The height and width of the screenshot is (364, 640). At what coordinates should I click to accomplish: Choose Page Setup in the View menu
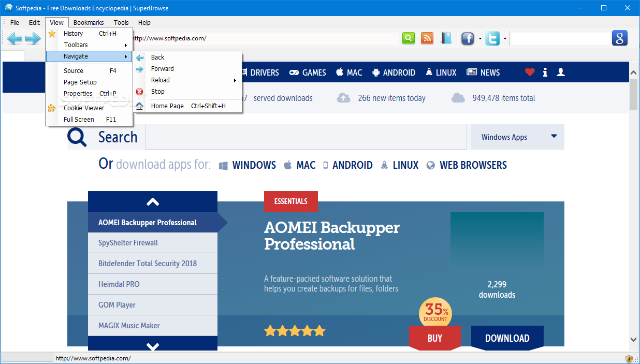coord(89,82)
